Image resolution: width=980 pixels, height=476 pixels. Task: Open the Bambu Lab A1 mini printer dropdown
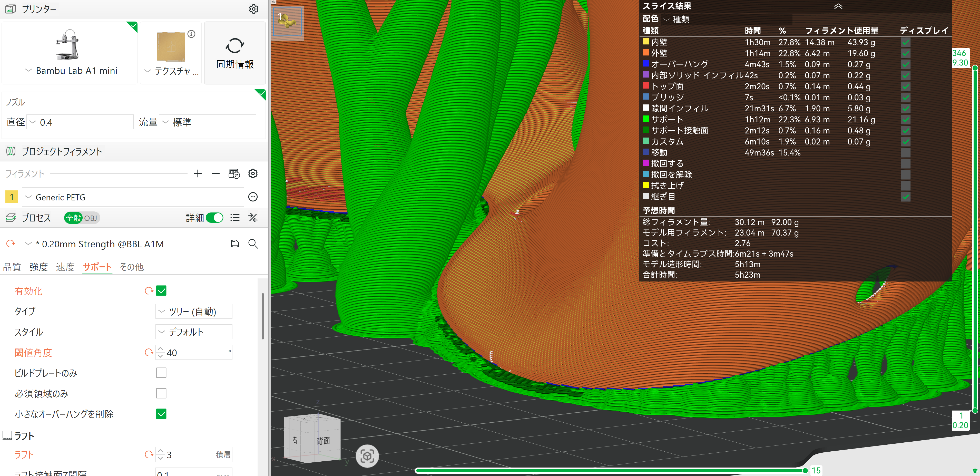71,71
